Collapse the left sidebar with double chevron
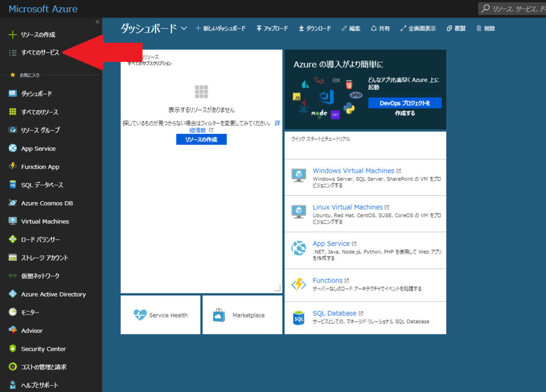The height and width of the screenshot is (392, 546). 98,22
